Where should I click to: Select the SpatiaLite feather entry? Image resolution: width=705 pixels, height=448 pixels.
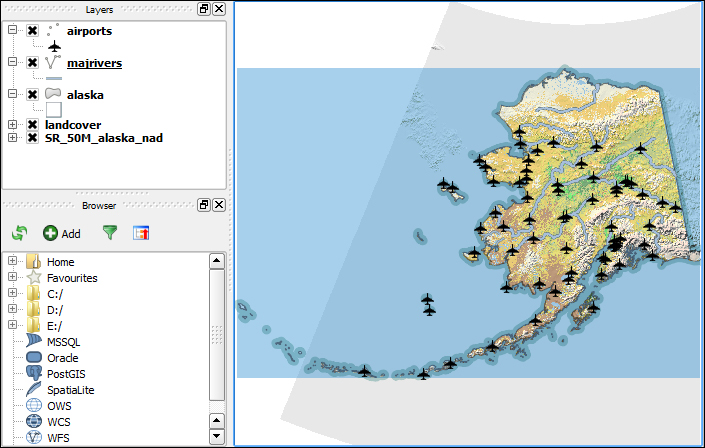click(x=70, y=390)
